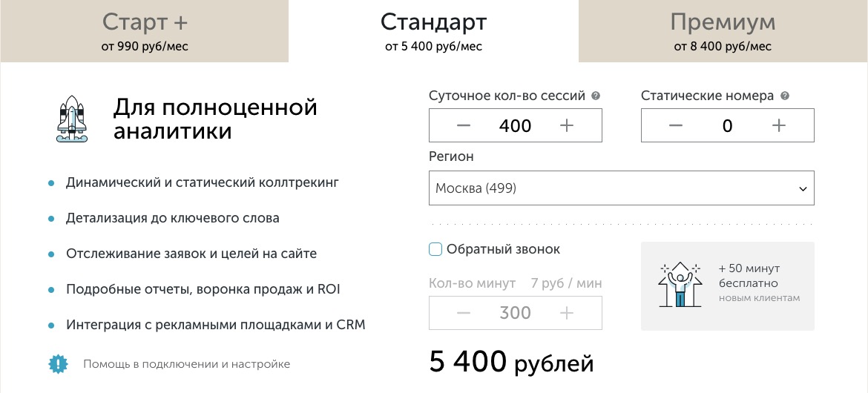This screenshot has height=393, width=868.
Task: Click the person with arrows bonus icon
Action: tap(680, 285)
